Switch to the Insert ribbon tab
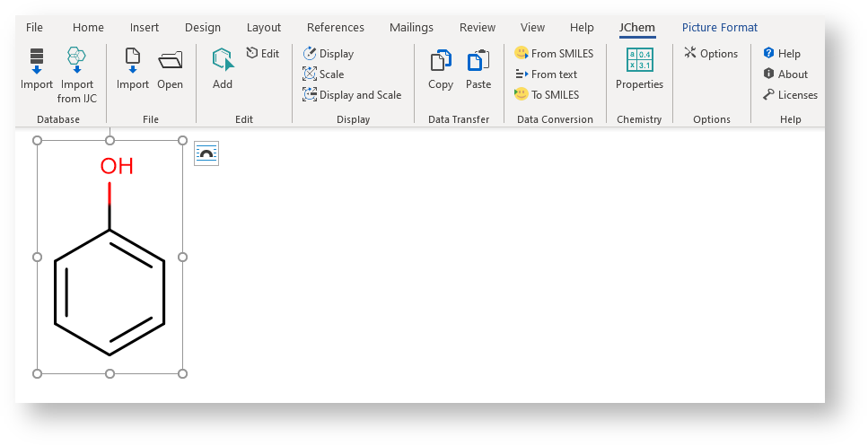 [145, 28]
